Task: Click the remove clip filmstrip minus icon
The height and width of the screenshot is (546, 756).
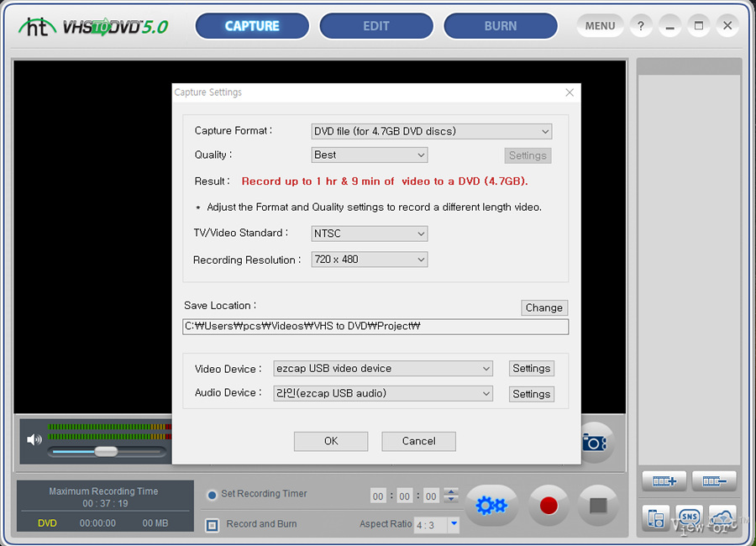Action: click(714, 480)
